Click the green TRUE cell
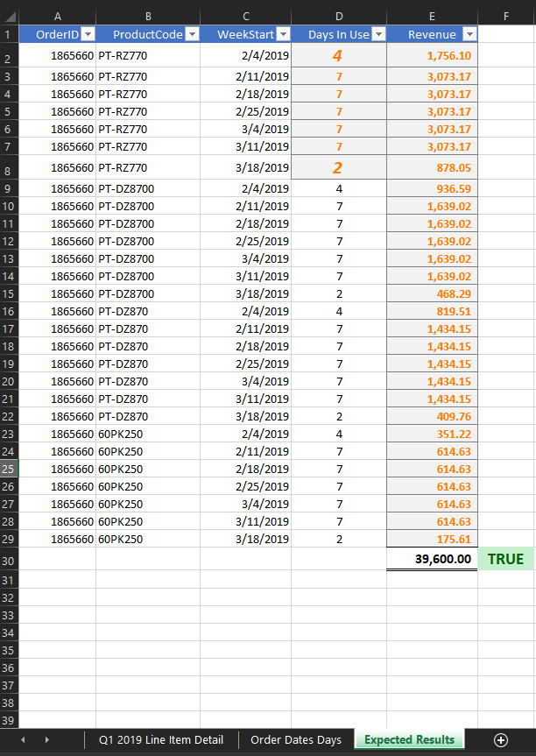This screenshot has width=536, height=756. [506, 559]
